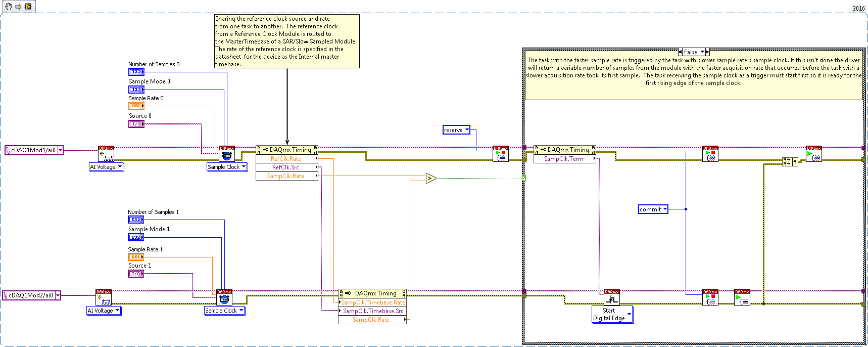Open the reserve enum constant dropdown

click(467, 130)
